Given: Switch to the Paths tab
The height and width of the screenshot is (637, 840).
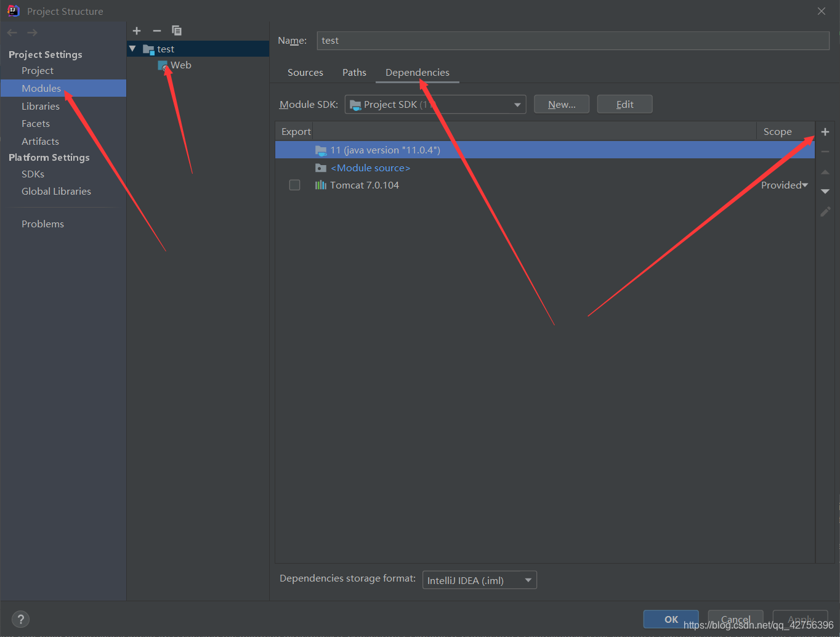Looking at the screenshot, I should [354, 73].
